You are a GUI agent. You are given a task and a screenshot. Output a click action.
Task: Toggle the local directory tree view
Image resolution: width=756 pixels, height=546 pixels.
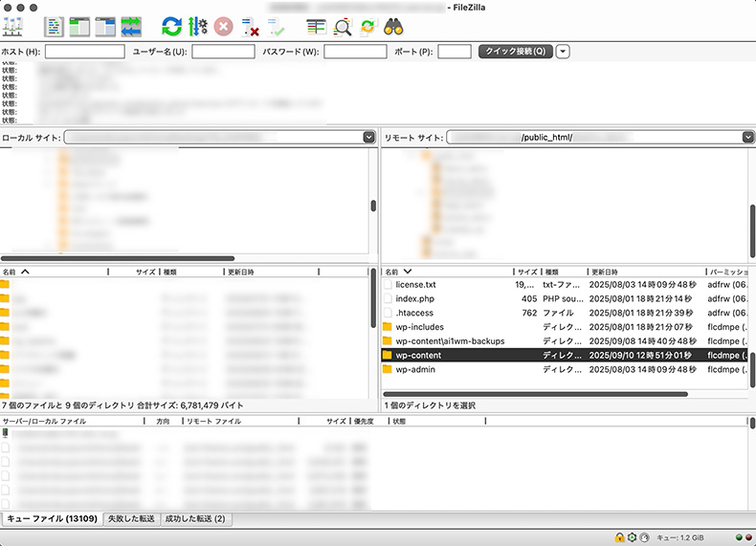79,26
